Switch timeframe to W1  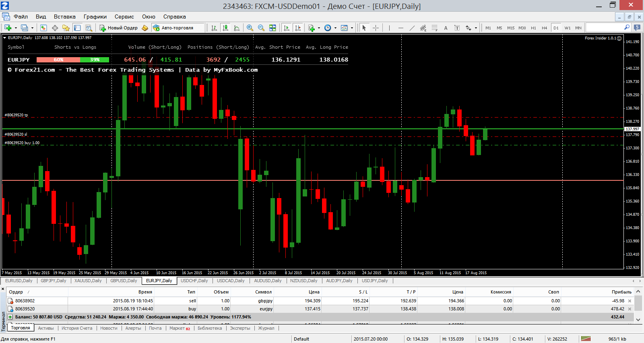click(568, 28)
